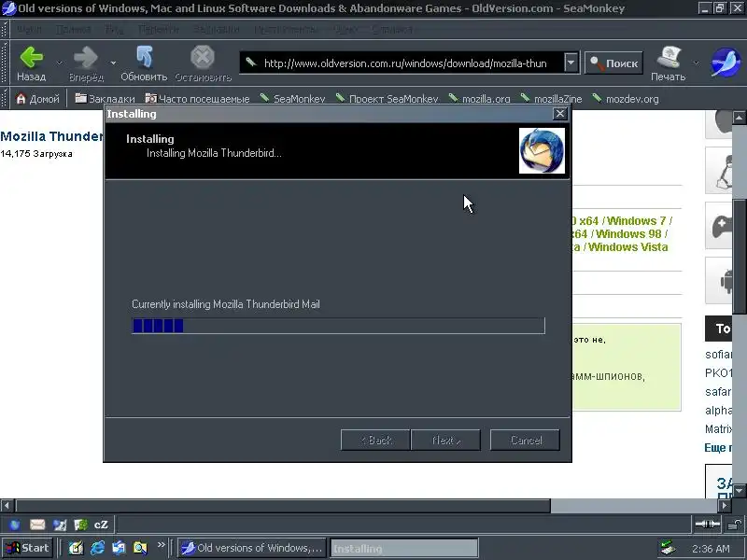Image resolution: width=747 pixels, height=560 pixels.
Task: Click the horizontal page scrollbar thumb
Action: 283,505
